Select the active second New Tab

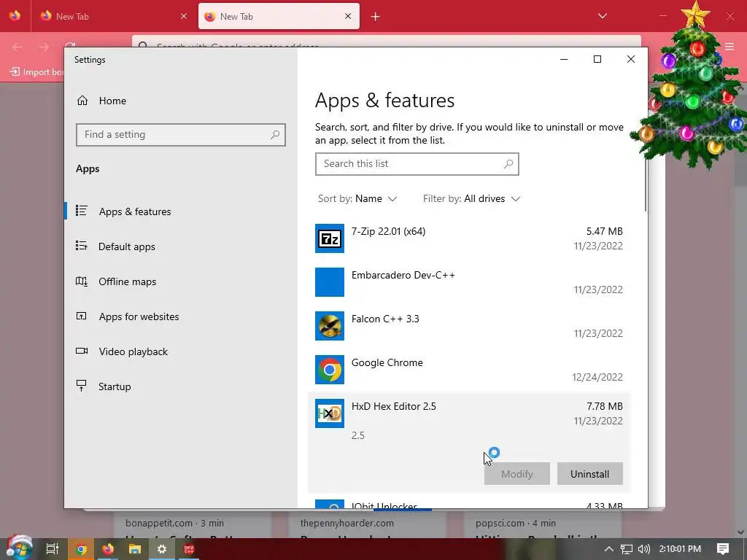pos(279,16)
